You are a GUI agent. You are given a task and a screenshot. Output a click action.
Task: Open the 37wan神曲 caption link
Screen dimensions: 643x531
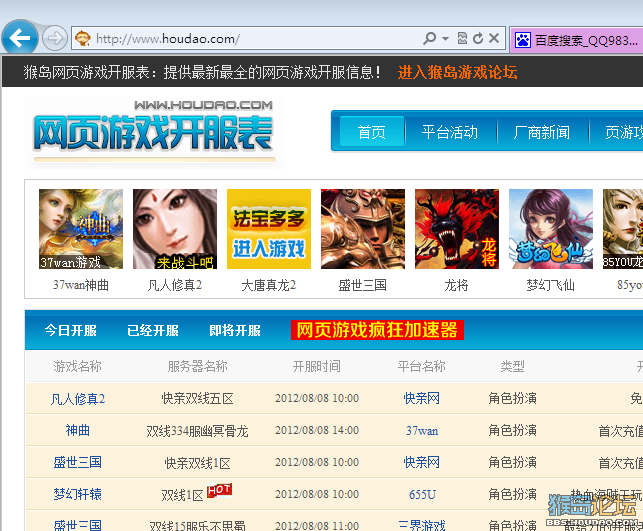(x=81, y=285)
